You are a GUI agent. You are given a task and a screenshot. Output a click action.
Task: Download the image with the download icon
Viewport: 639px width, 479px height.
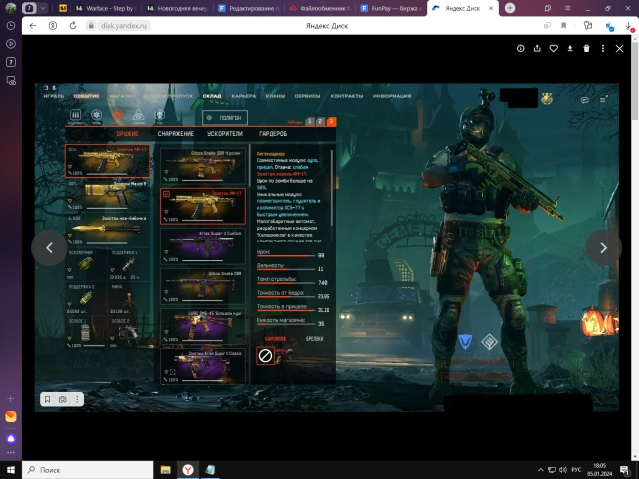[570, 48]
